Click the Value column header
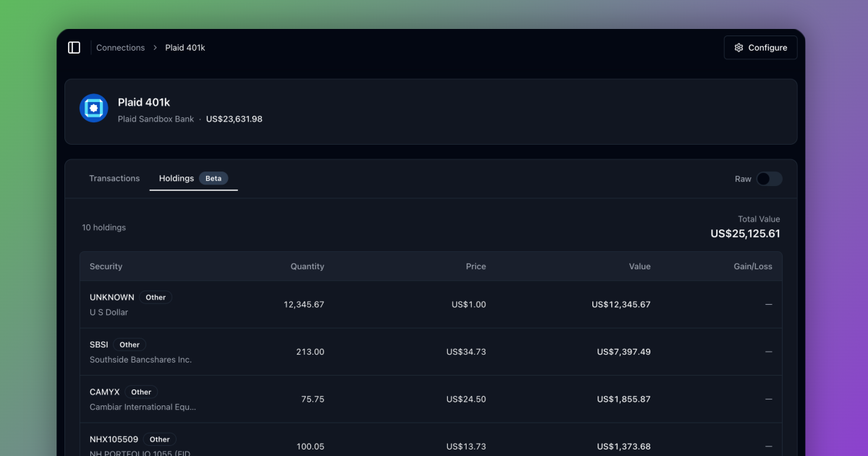Viewport: 868px width, 456px height. (639, 266)
